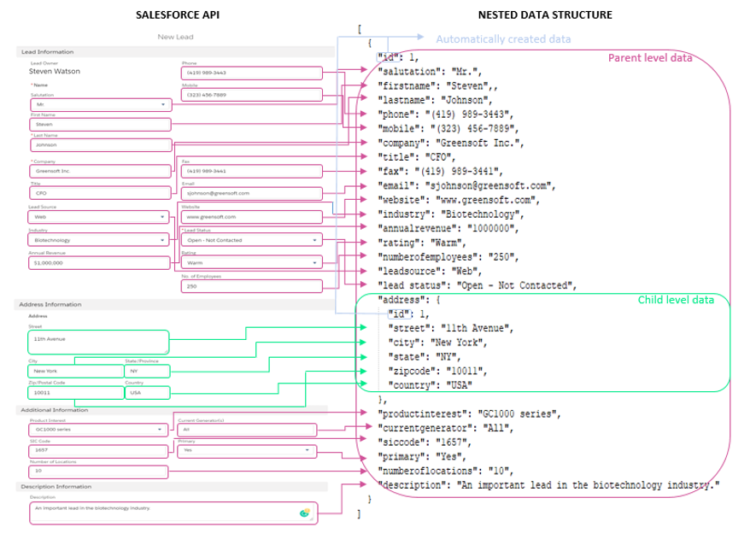Screen dimensions: 756x539
Task: Select JSON line "city": "New York"
Action: pyautogui.click(x=438, y=343)
